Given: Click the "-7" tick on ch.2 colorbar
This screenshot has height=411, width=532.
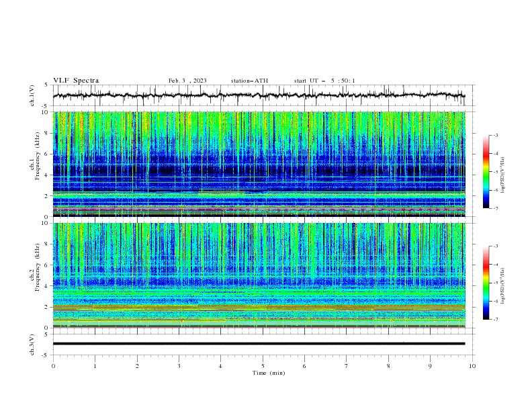Looking at the screenshot, I should [x=495, y=320].
